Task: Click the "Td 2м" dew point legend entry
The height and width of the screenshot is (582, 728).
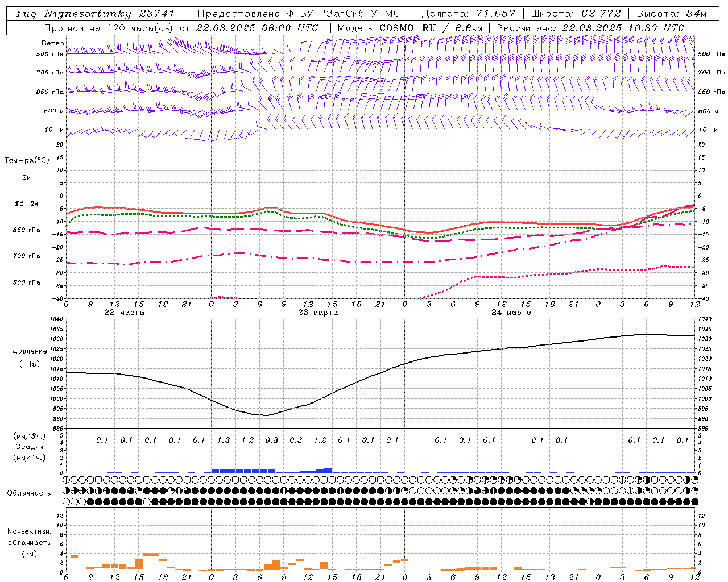Action: click(26, 203)
